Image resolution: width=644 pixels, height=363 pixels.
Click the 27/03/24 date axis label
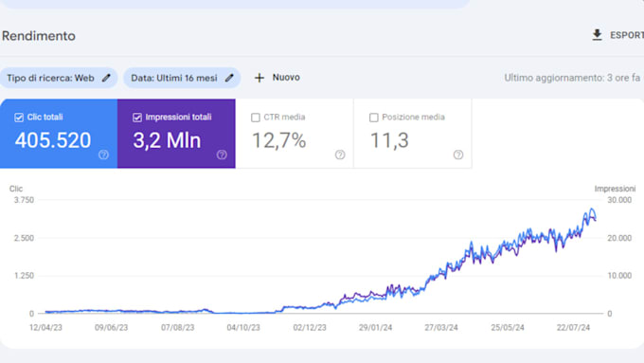point(441,328)
